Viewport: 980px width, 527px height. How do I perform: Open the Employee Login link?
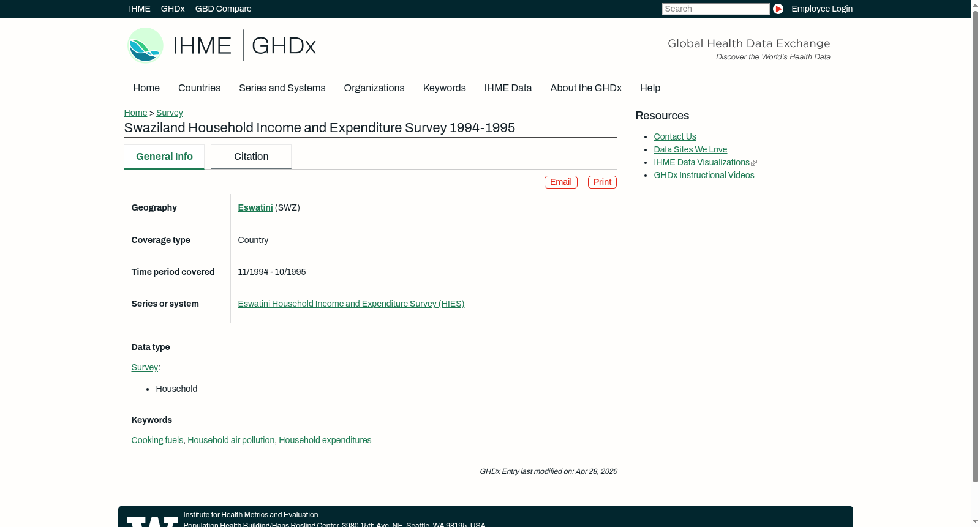tap(822, 9)
